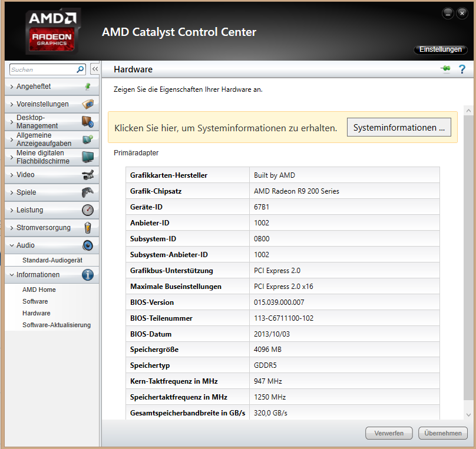
Task: Open Standard-Audiogerät page
Action: 52,260
